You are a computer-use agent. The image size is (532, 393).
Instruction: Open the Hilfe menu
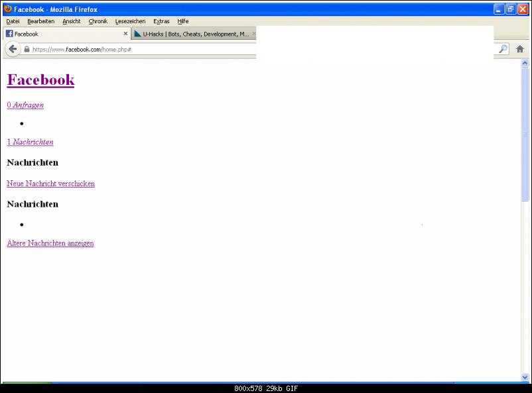point(183,21)
